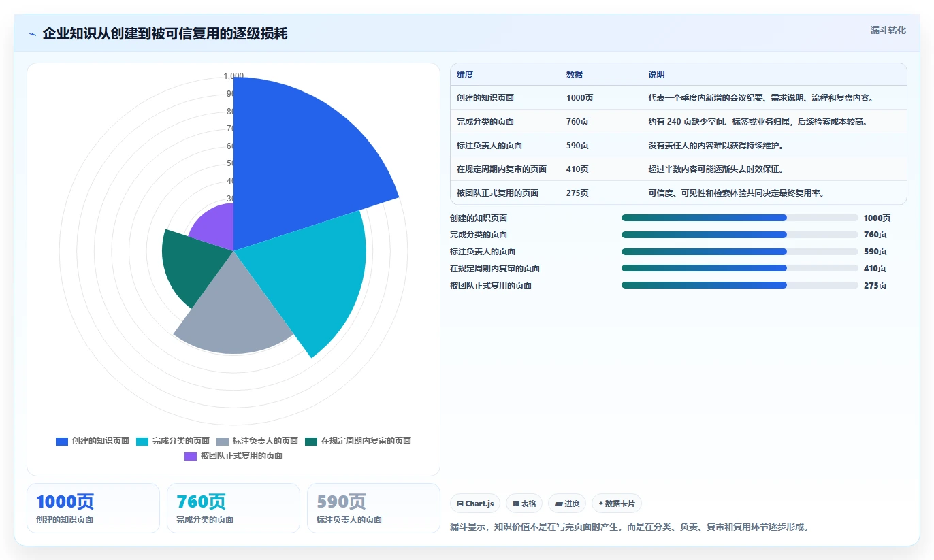Select the 进度 chip
934x560 pixels.
tap(567, 504)
